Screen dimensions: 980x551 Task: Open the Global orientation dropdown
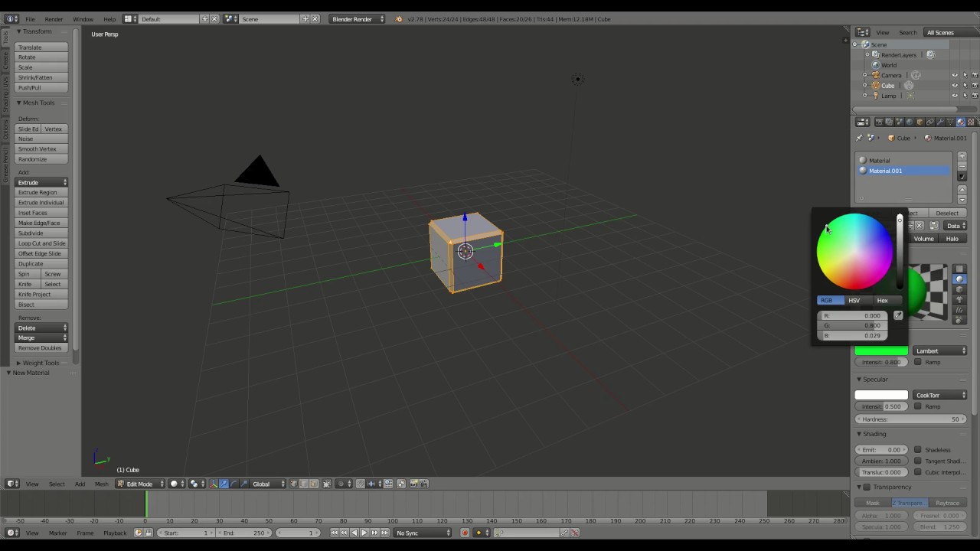(269, 484)
